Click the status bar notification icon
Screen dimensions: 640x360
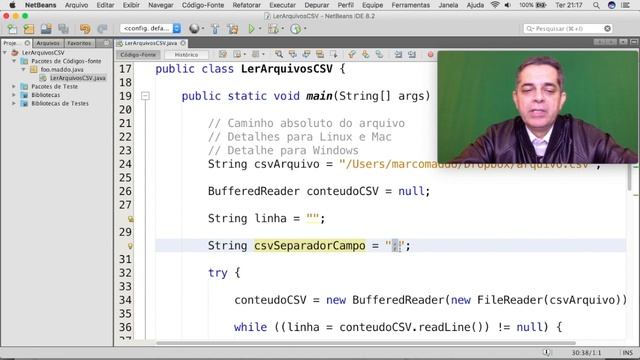(547, 353)
